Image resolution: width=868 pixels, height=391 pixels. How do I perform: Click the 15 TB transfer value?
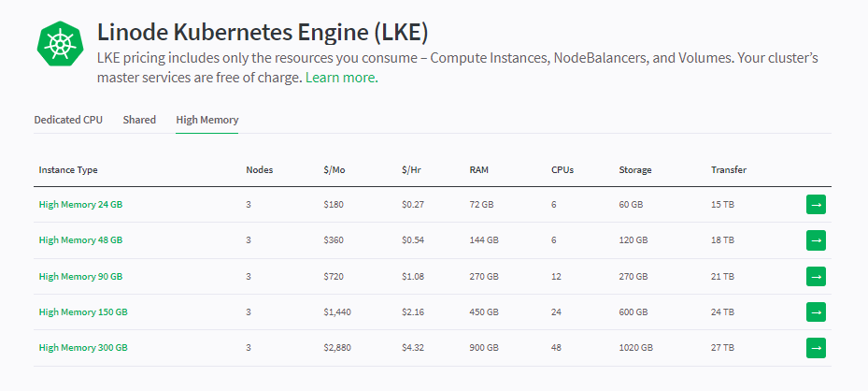723,204
